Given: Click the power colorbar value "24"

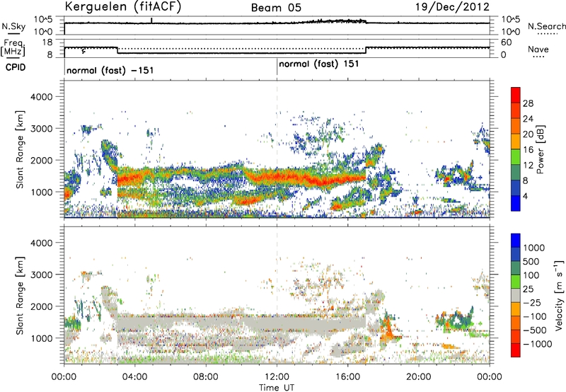Looking at the screenshot, I should pos(528,119).
